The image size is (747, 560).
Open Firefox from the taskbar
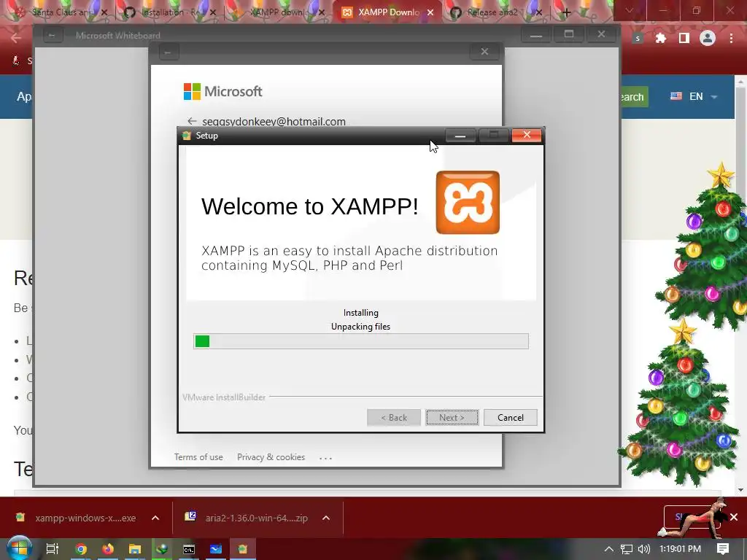[x=108, y=549]
